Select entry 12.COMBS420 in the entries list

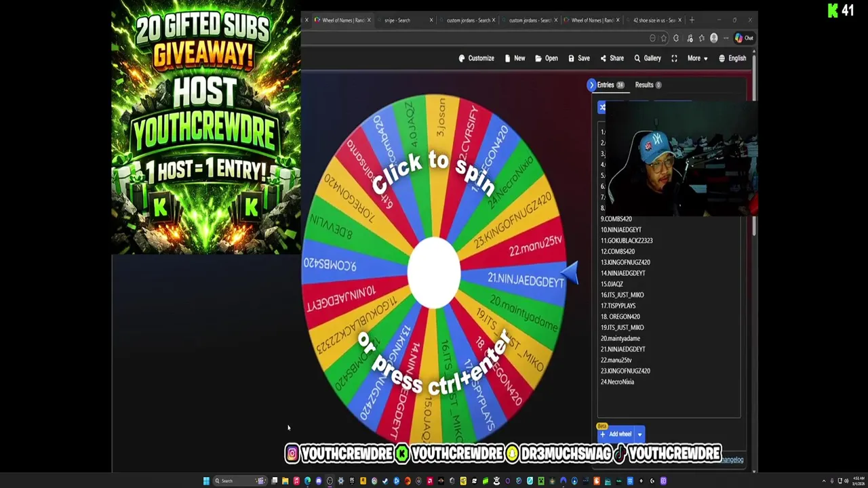click(x=617, y=251)
